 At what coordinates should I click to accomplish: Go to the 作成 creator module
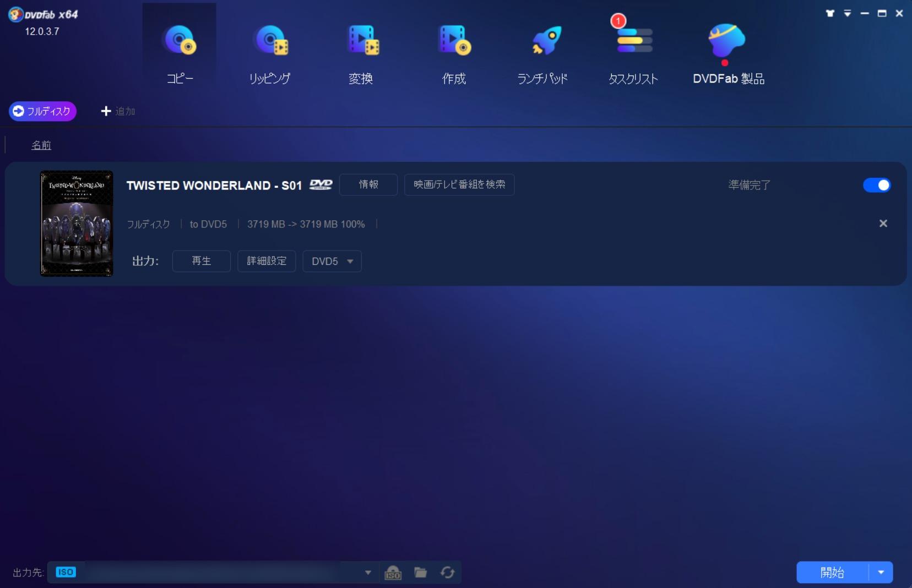point(454,54)
